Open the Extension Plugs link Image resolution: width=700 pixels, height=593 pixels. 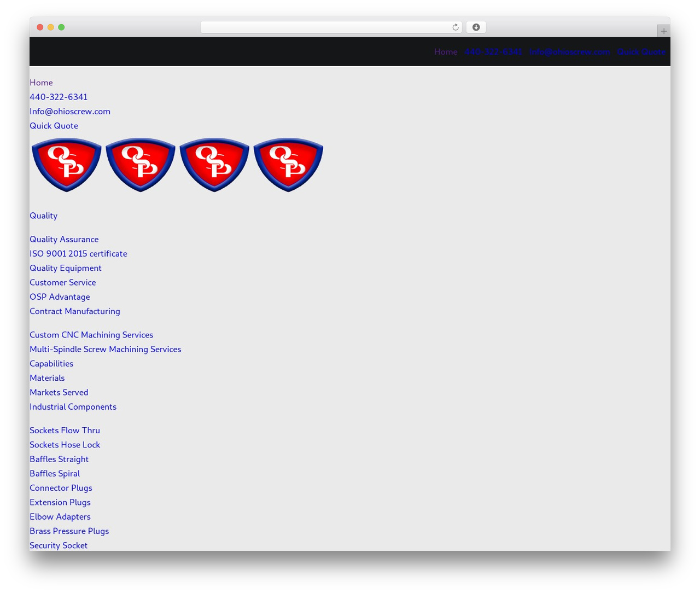(x=60, y=502)
